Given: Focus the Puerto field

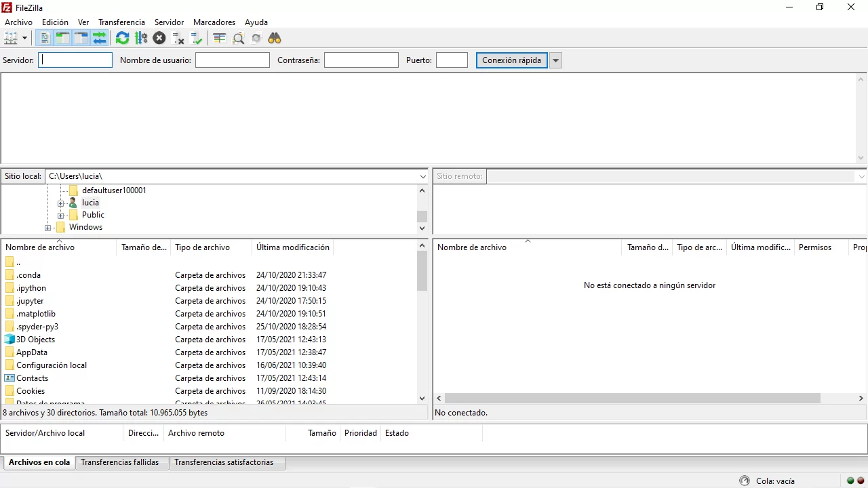Looking at the screenshot, I should (452, 60).
